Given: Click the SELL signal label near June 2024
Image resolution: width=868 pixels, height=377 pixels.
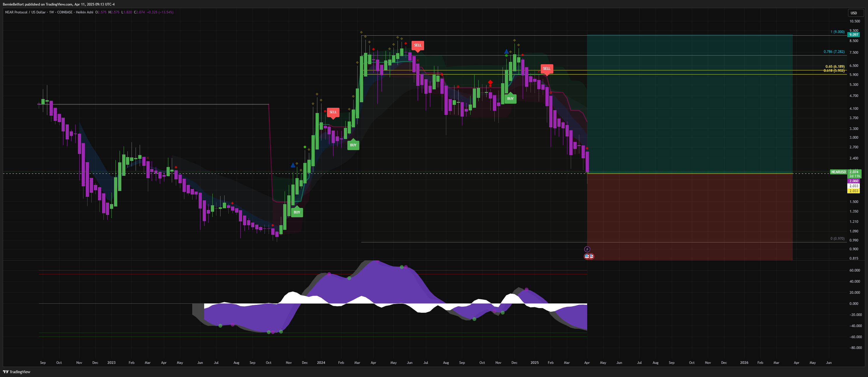Looking at the screenshot, I should tap(417, 46).
